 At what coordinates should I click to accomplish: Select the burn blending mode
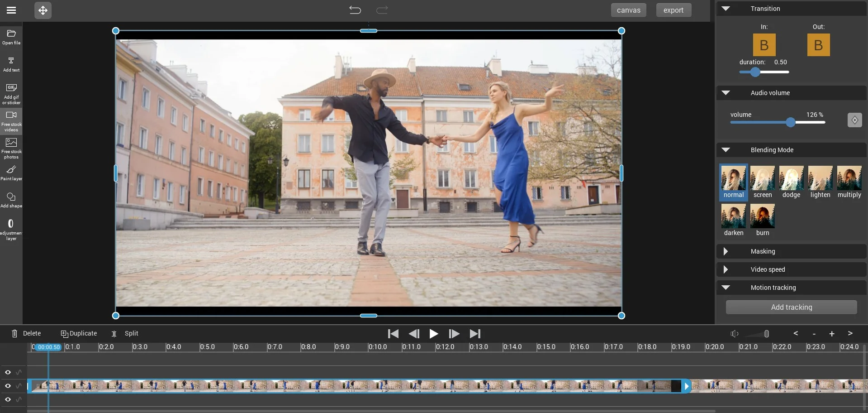[x=762, y=221]
